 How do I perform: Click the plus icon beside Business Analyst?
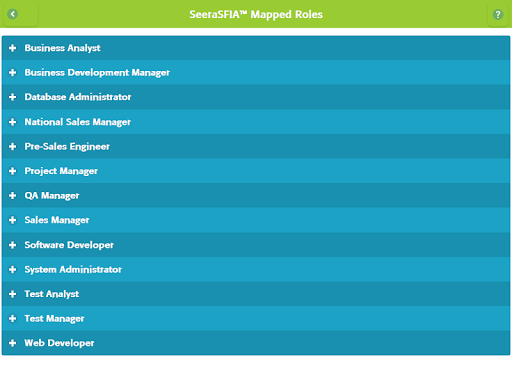click(13, 48)
